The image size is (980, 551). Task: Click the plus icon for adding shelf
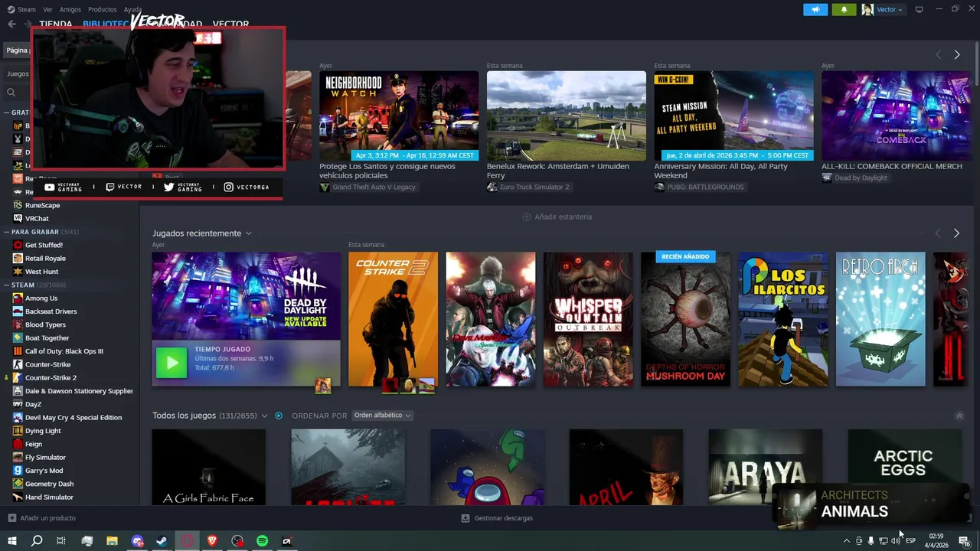click(527, 217)
